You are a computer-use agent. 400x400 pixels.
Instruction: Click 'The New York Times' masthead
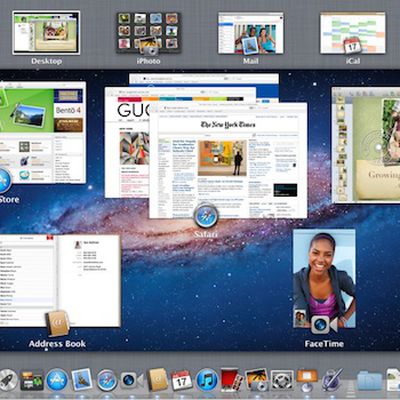228,125
